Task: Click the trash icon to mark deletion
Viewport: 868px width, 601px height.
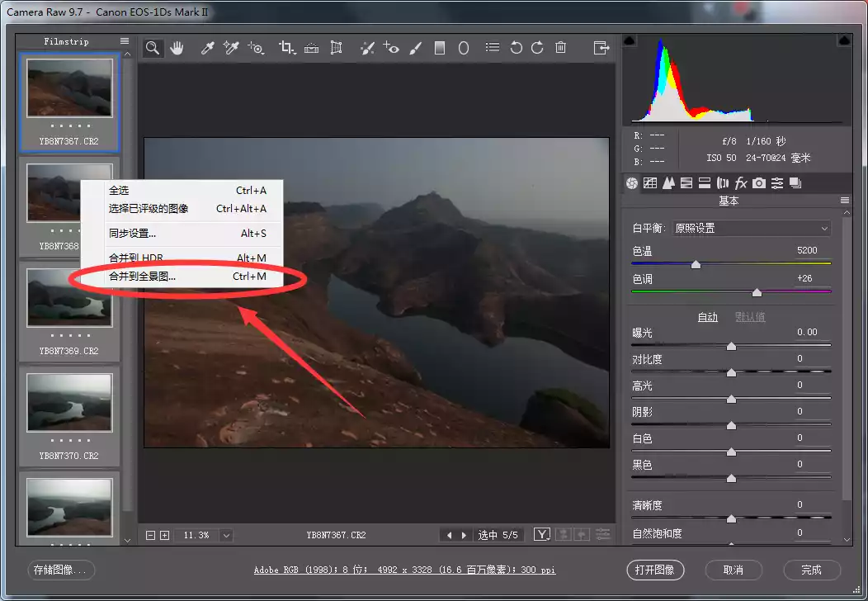Action: pos(561,48)
